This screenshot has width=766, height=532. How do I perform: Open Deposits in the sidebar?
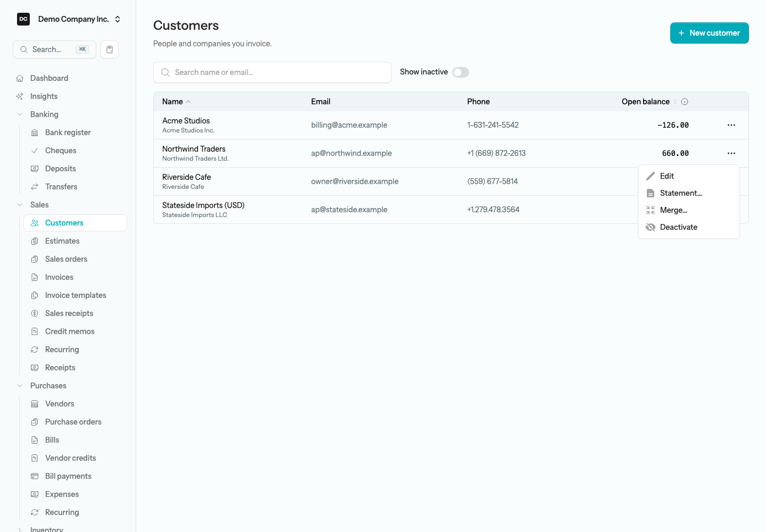click(x=75, y=169)
